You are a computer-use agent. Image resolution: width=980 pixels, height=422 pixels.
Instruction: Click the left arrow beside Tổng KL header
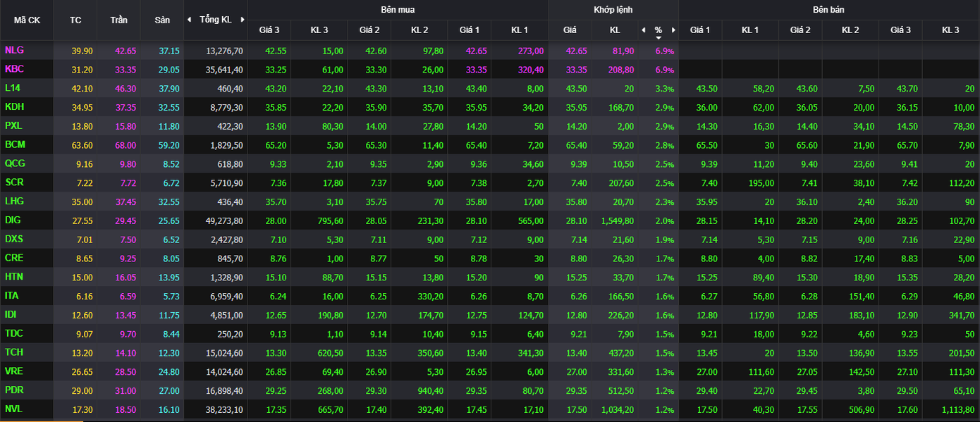189,20
